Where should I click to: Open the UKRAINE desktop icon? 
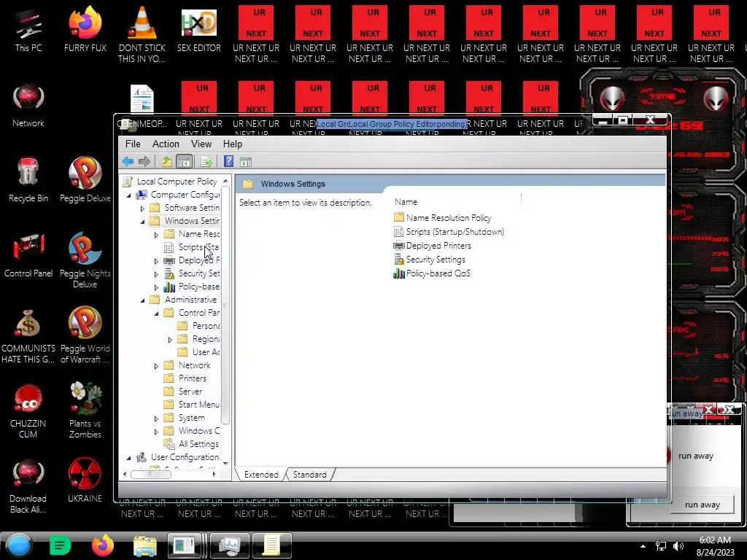(x=85, y=480)
